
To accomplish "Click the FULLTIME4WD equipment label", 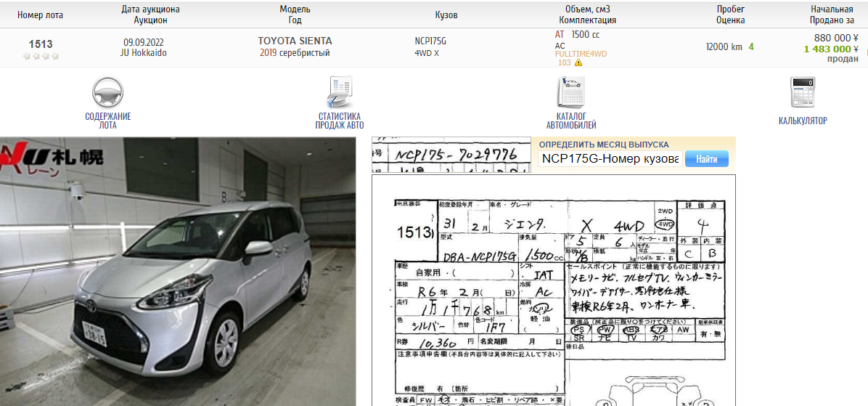I will [x=581, y=54].
